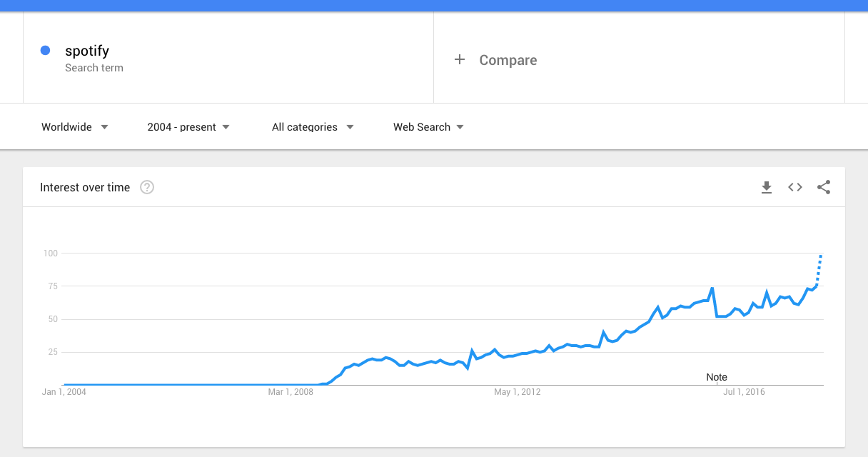The width and height of the screenshot is (868, 457).
Task: Click the blue dot beside spotify
Action: pos(46,50)
